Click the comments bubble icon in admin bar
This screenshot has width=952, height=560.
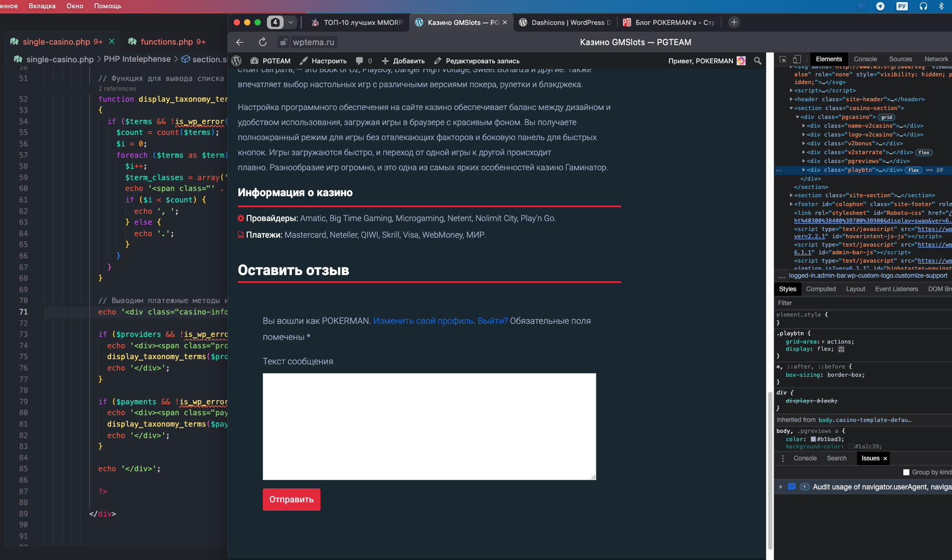(359, 61)
